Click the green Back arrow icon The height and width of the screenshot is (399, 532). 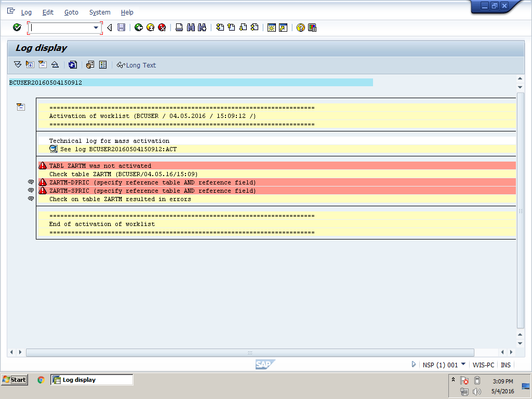(x=138, y=28)
